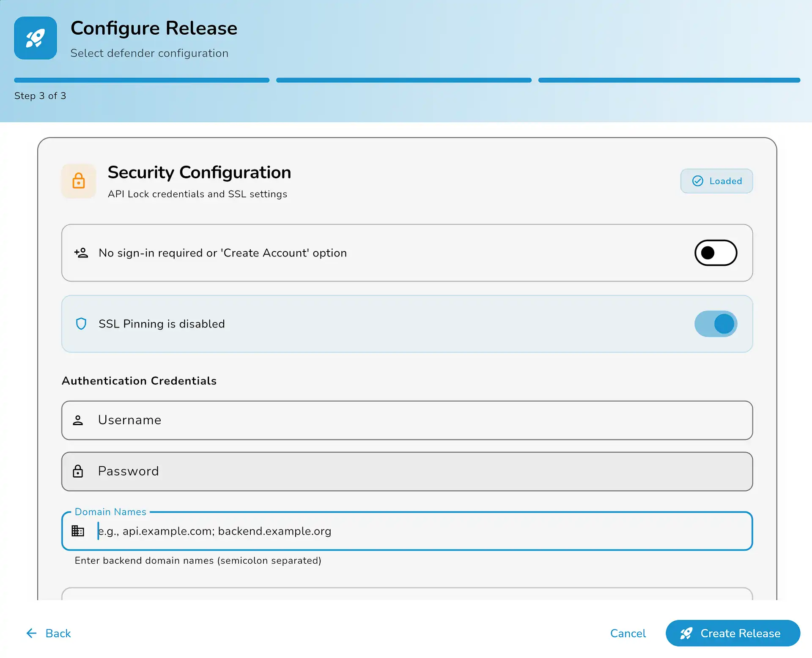Click the 'Authentication Credentials' heading
The image size is (812, 658).
coord(139,381)
